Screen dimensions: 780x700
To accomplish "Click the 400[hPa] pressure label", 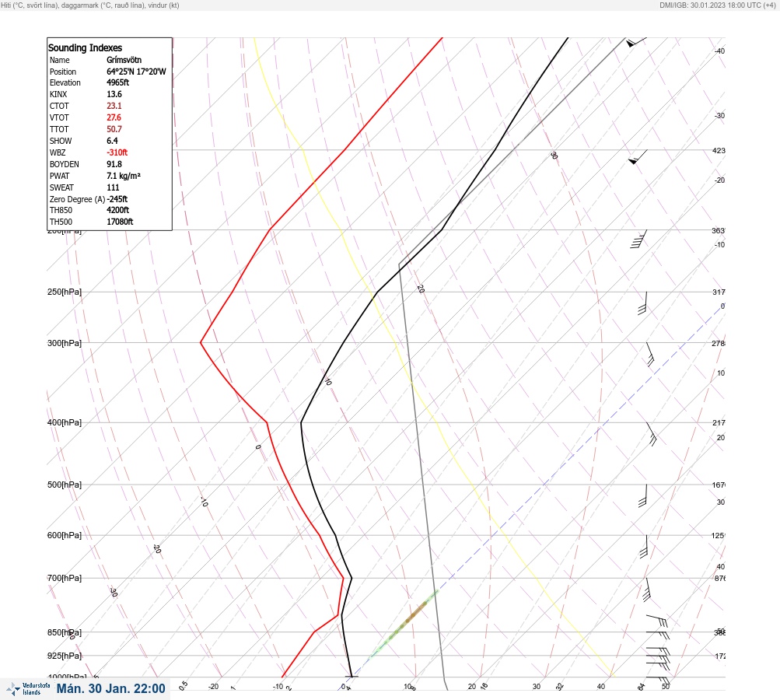I will [x=65, y=422].
